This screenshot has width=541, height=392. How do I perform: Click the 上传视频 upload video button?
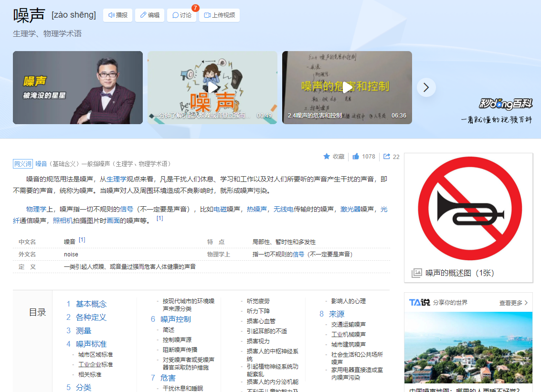(x=220, y=15)
